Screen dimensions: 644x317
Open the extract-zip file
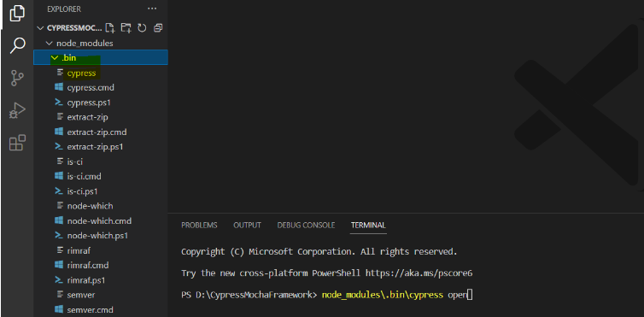pos(101,117)
